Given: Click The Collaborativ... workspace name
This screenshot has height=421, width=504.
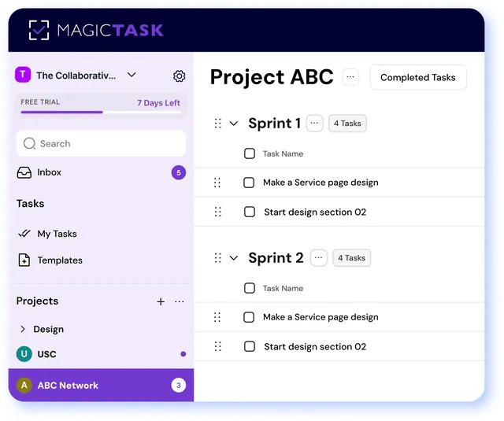Looking at the screenshot, I should (x=76, y=76).
